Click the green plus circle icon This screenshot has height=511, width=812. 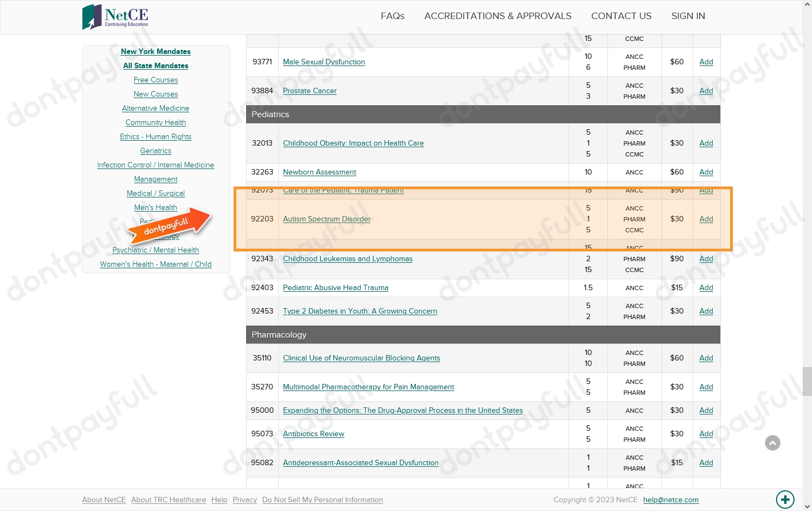click(785, 499)
